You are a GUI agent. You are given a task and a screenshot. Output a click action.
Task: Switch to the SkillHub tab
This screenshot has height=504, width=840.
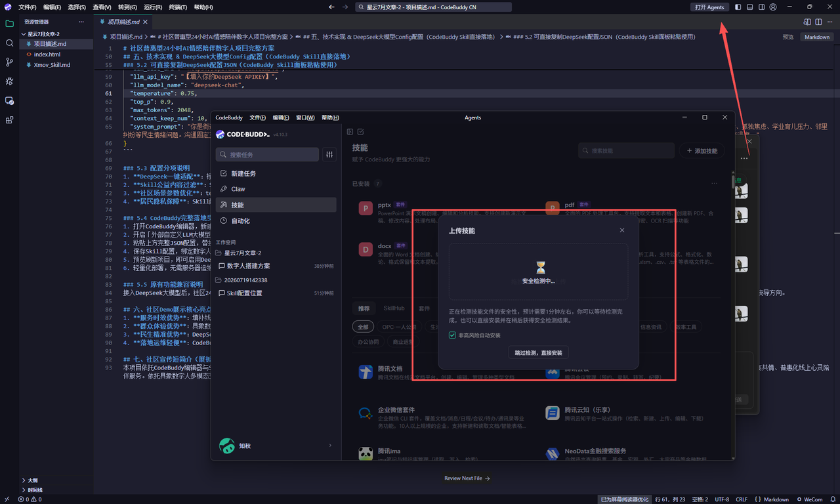[x=394, y=308]
